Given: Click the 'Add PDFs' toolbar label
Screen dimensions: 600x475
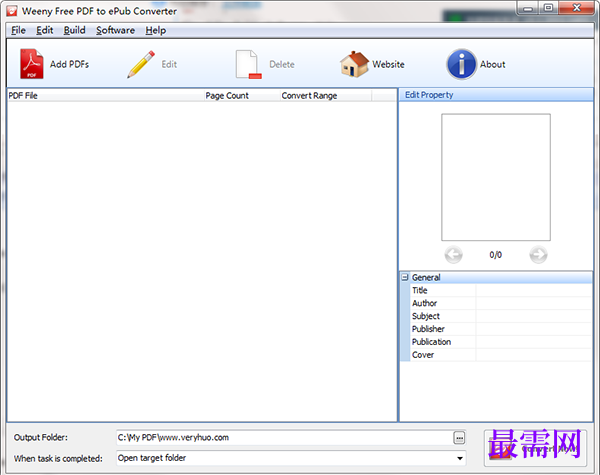Looking at the screenshot, I should 69,64.
